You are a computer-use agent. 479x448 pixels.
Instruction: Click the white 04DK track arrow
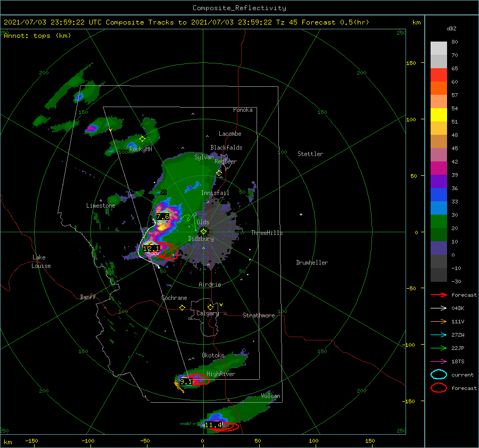(x=439, y=308)
